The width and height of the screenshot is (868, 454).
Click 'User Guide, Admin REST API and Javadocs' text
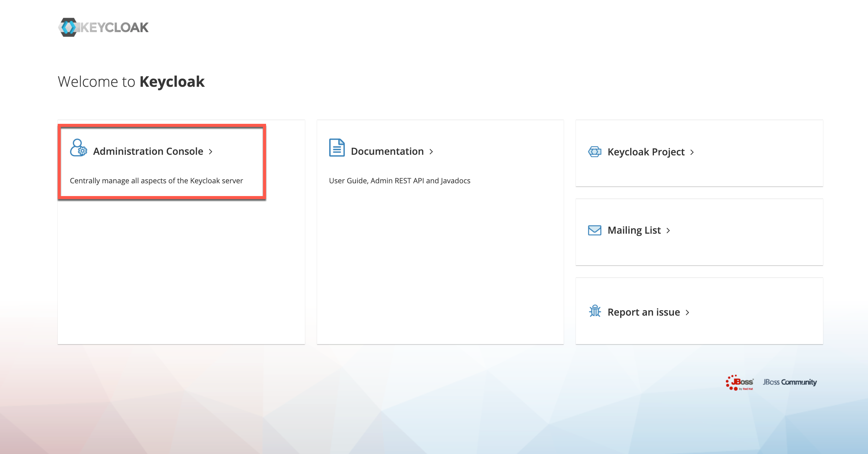(400, 181)
